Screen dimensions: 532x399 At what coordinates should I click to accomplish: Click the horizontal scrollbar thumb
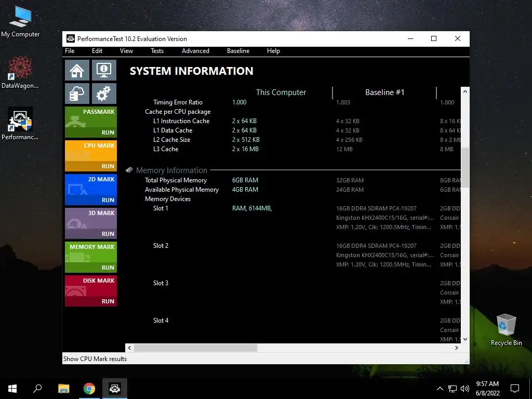coord(195,348)
